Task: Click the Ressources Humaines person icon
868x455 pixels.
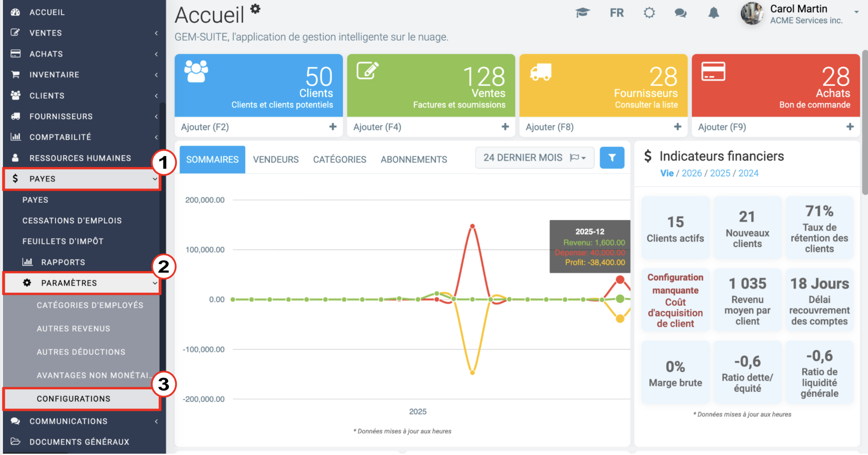Action: 15,158
